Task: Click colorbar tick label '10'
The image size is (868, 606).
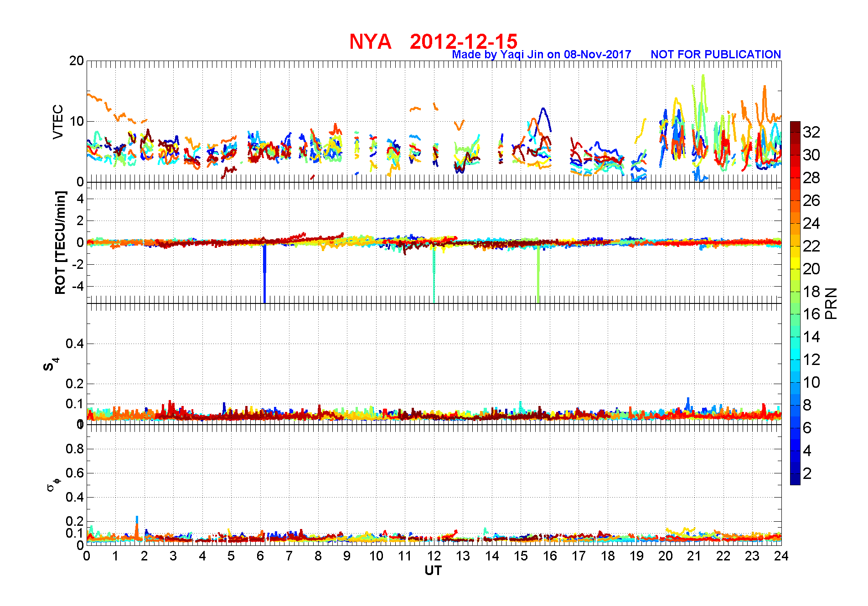Action: (x=811, y=382)
